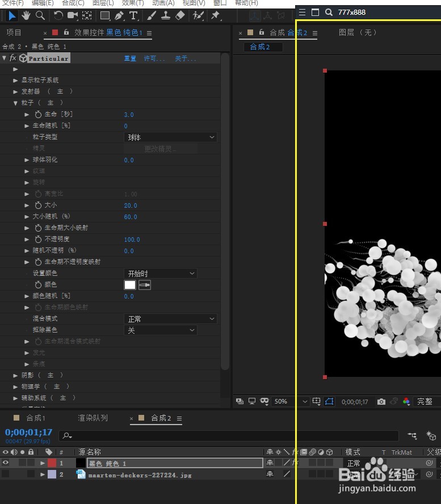The width and height of the screenshot is (441, 504).
Task: Select the Clone Stamp tool
Action: pyautogui.click(x=166, y=15)
